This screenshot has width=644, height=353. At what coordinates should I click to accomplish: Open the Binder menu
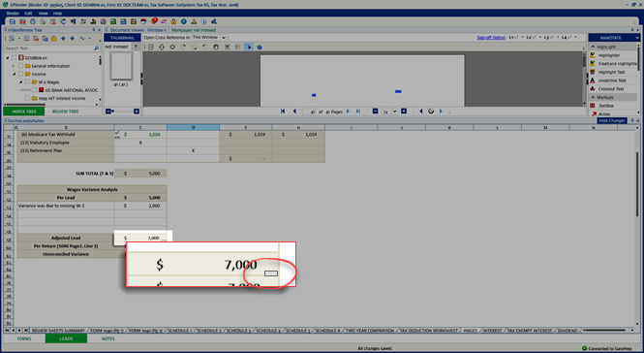pos(13,14)
